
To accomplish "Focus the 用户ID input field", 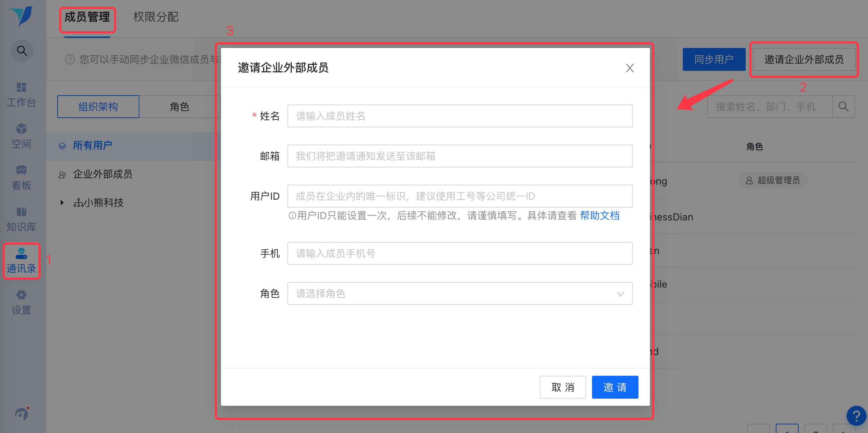I will [x=460, y=196].
